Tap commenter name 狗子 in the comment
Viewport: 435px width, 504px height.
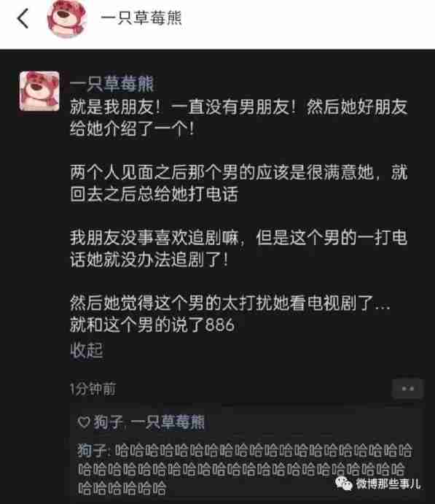91,450
